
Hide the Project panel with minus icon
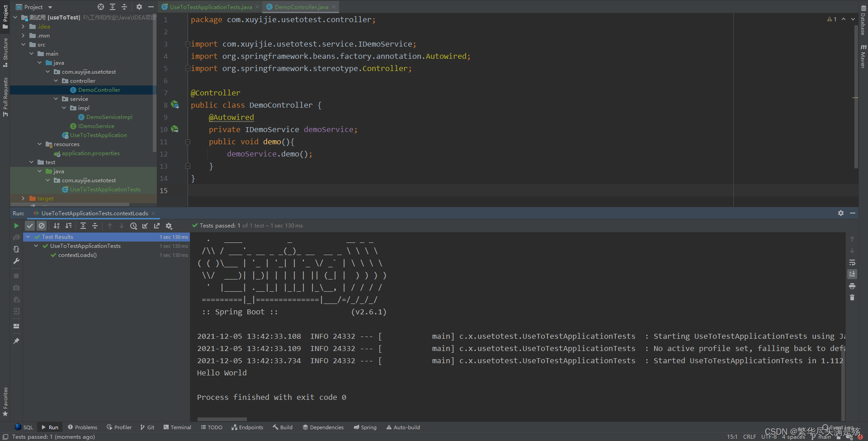pos(151,7)
